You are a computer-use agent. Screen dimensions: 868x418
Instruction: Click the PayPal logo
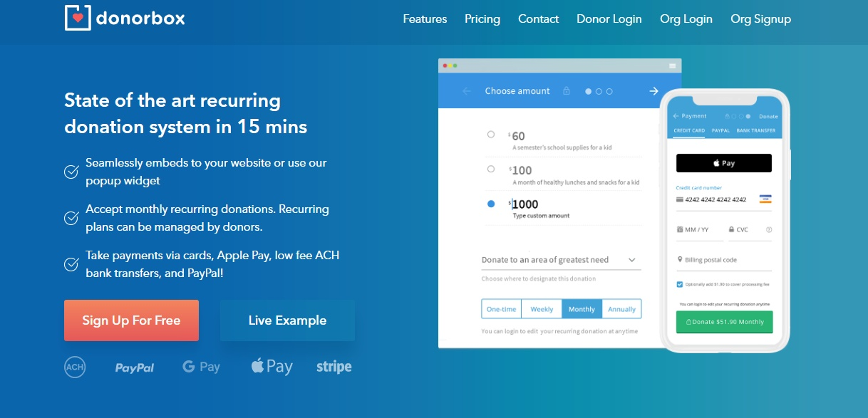pyautogui.click(x=135, y=367)
